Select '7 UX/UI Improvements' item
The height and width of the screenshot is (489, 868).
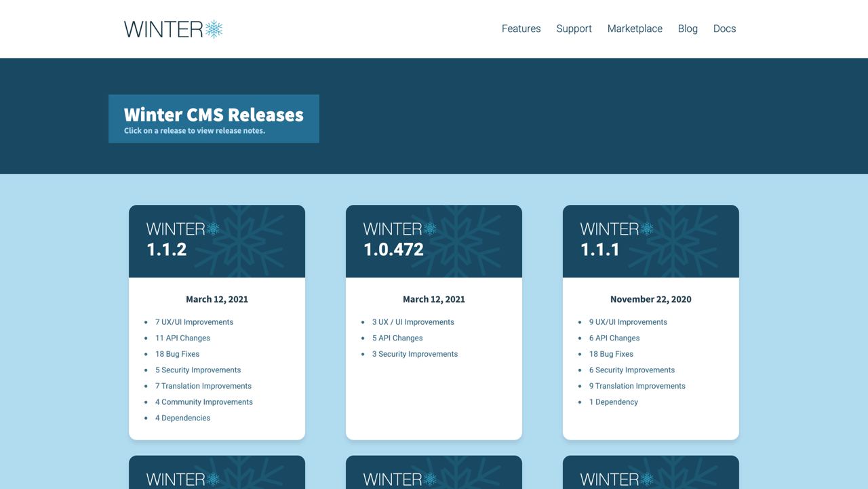coord(194,322)
